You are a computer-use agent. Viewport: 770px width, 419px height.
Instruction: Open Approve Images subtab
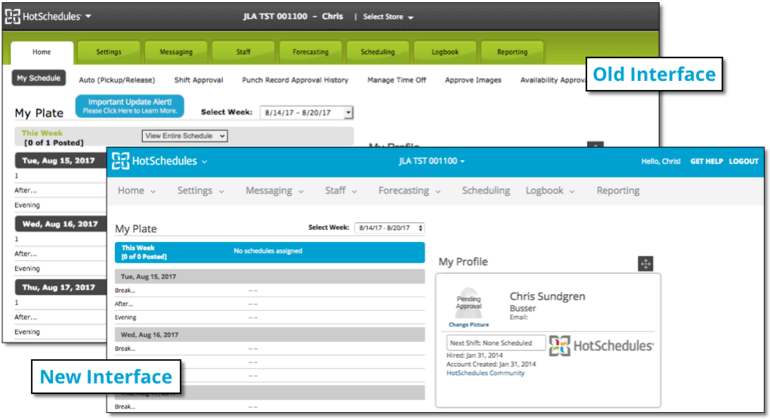coord(473,80)
